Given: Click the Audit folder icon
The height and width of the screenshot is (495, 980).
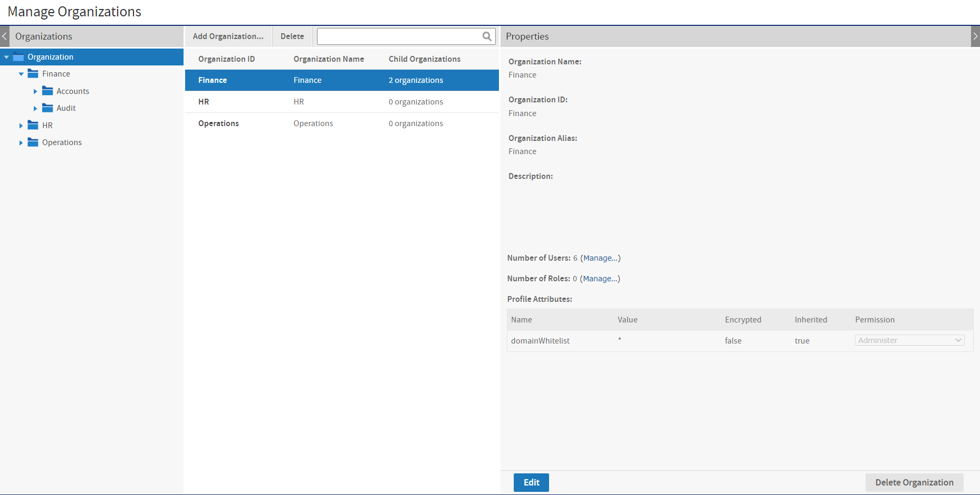Looking at the screenshot, I should pos(47,108).
